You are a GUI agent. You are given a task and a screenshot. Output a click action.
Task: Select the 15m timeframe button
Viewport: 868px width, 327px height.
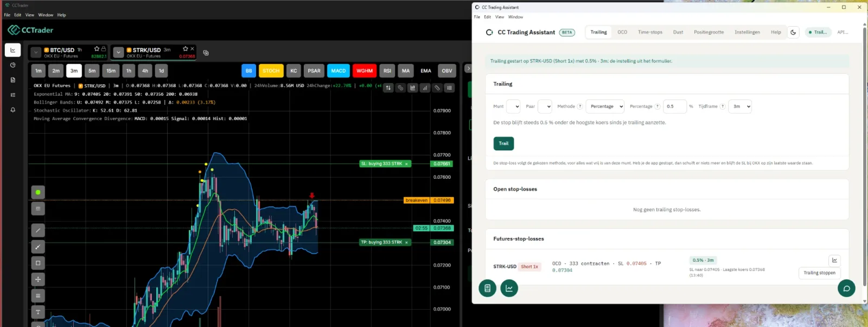[x=111, y=71]
